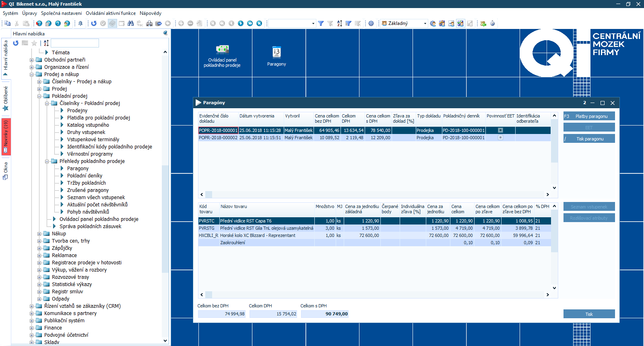
Task: Toggle Povinnosť EET checkbox for POPR-2018-000002
Action: coord(500,138)
